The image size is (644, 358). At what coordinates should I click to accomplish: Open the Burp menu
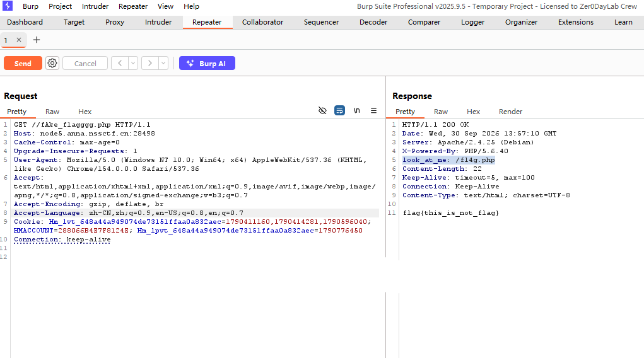click(30, 6)
